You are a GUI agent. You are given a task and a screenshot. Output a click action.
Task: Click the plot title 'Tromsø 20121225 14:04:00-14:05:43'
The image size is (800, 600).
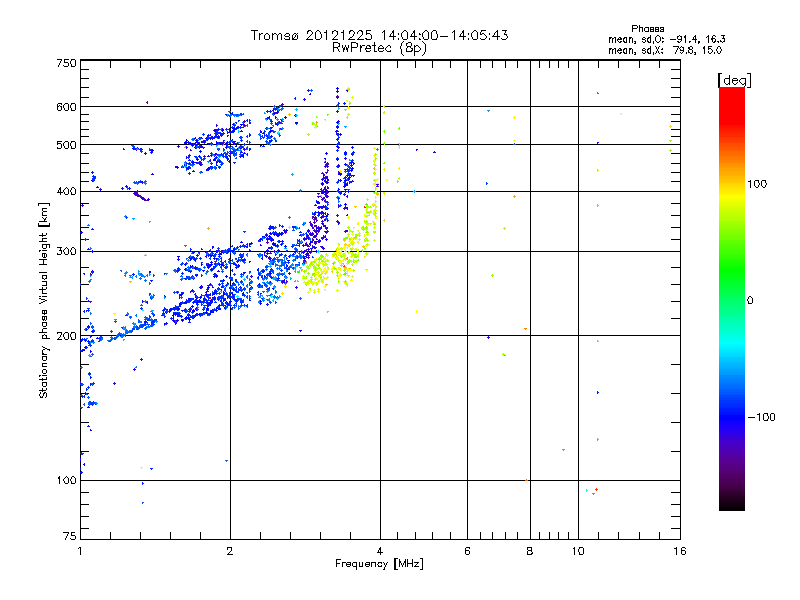[379, 35]
